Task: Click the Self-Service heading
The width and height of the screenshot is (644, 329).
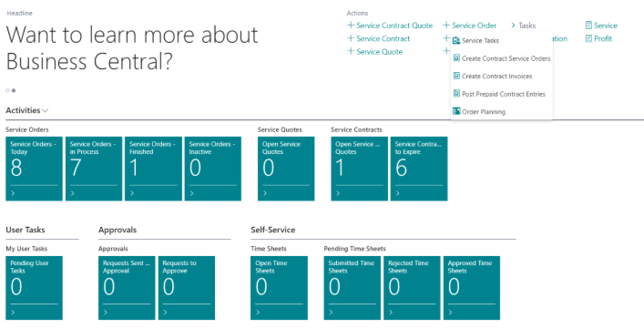Action: coord(272,230)
